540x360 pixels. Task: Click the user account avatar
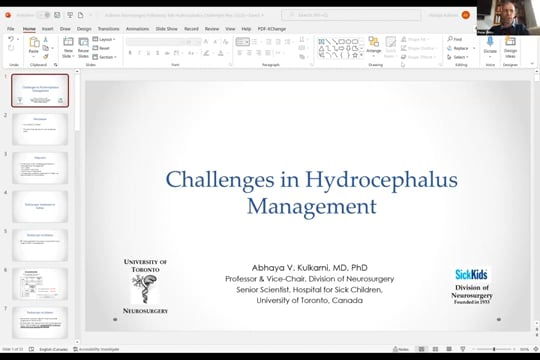(465, 15)
